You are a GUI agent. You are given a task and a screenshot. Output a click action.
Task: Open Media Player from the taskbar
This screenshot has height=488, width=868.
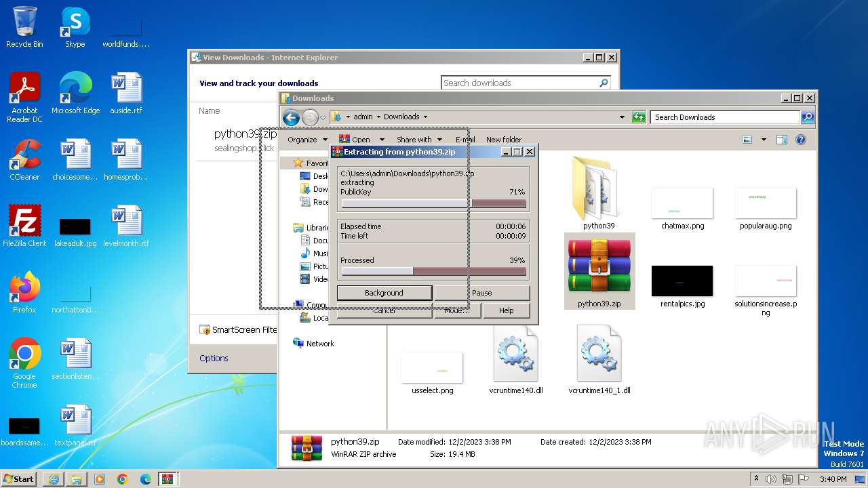[100, 479]
